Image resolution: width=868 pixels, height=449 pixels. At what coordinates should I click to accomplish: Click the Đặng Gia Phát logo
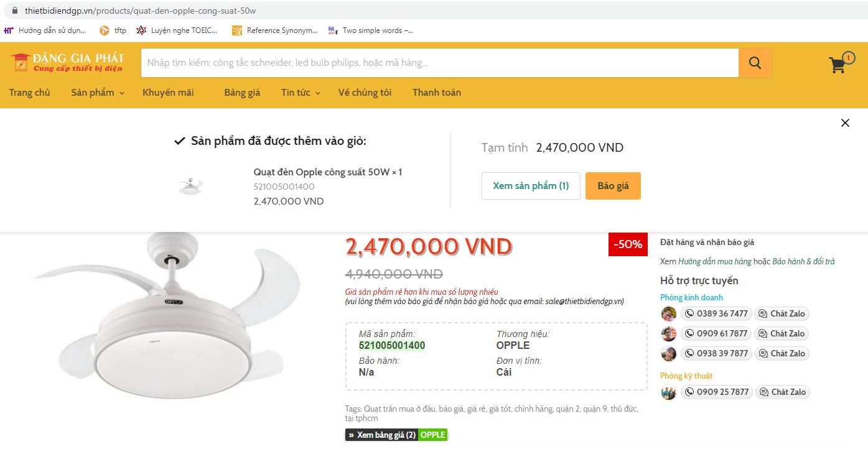click(x=67, y=62)
